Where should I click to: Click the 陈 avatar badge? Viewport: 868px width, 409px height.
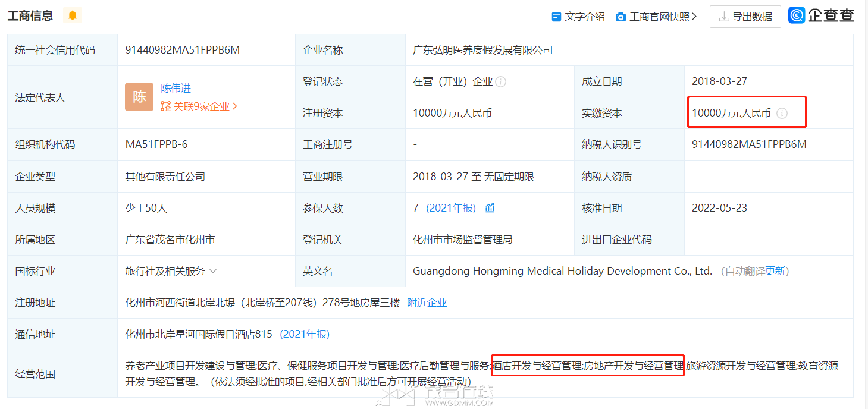click(x=139, y=97)
